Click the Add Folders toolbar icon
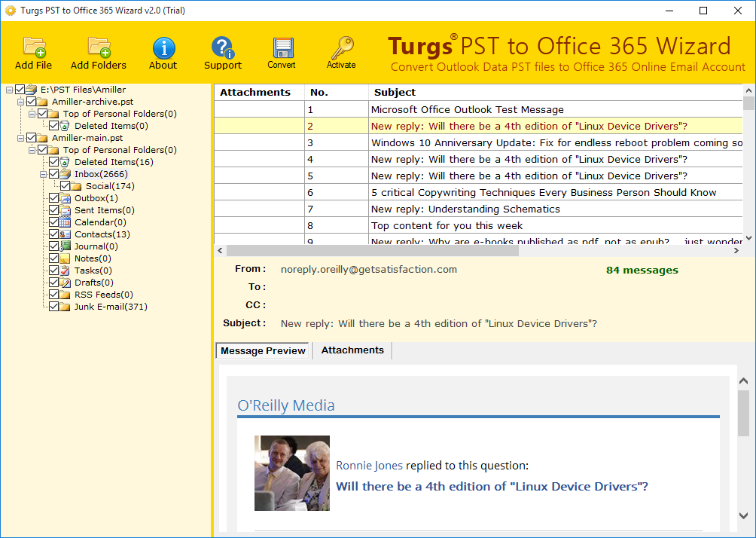 [99, 47]
